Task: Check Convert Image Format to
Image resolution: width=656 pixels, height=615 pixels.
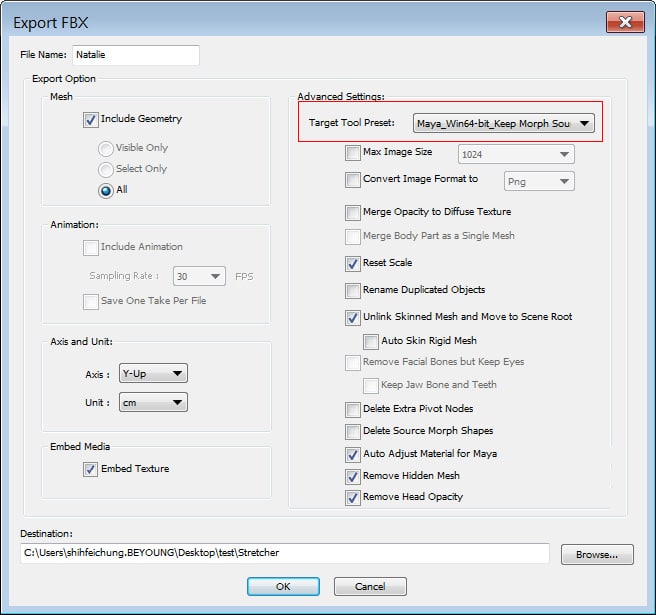Action: point(353,180)
